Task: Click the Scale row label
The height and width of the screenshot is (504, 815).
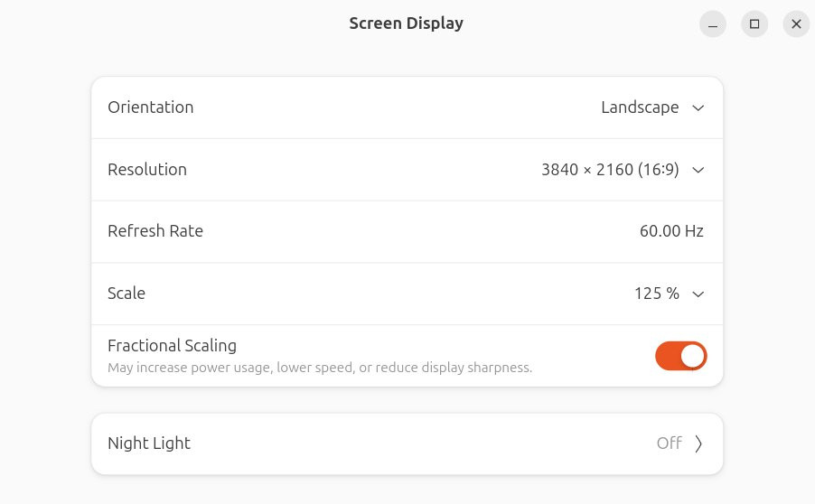Action: click(126, 294)
